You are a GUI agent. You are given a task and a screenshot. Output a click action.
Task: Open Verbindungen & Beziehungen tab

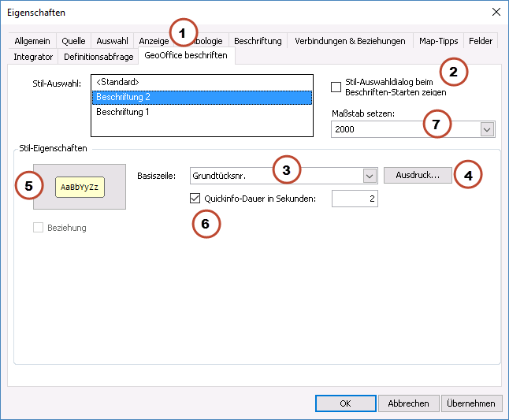pos(350,41)
